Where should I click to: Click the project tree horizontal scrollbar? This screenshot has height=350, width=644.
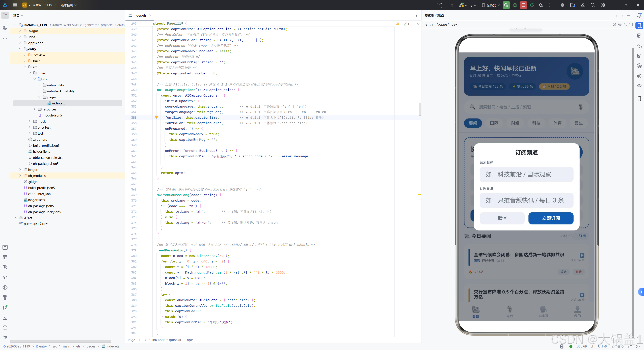click(x=61, y=341)
